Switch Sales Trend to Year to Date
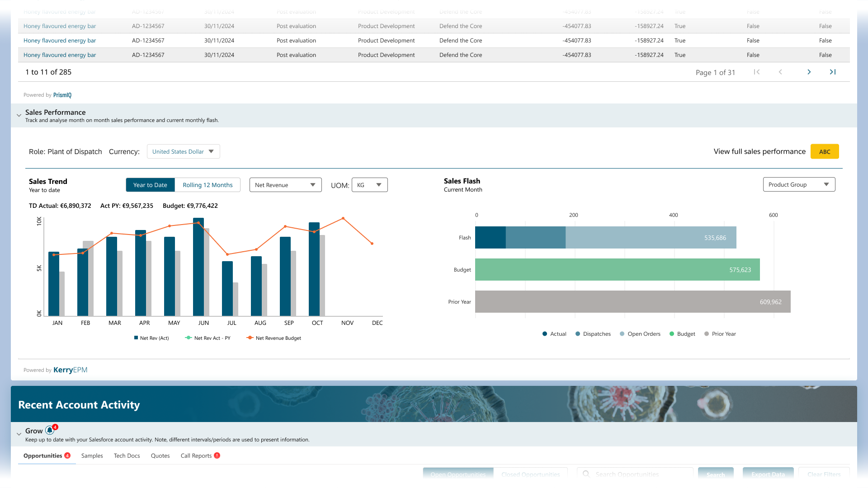Viewport: 868px width, 488px height. 150,185
